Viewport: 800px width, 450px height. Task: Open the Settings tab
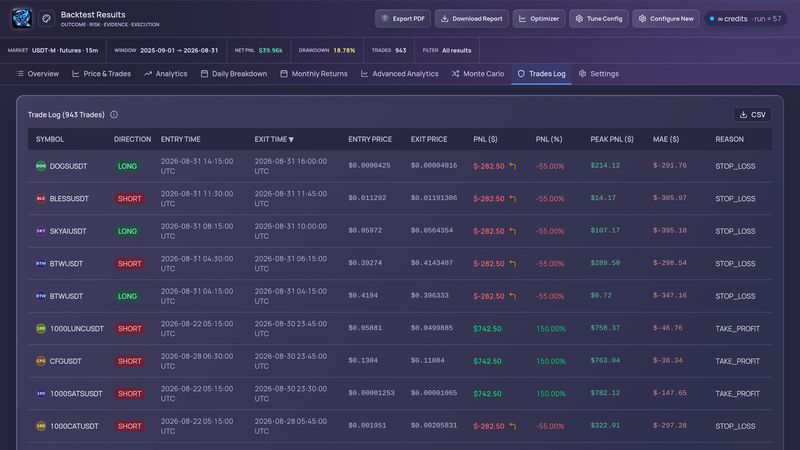click(599, 74)
